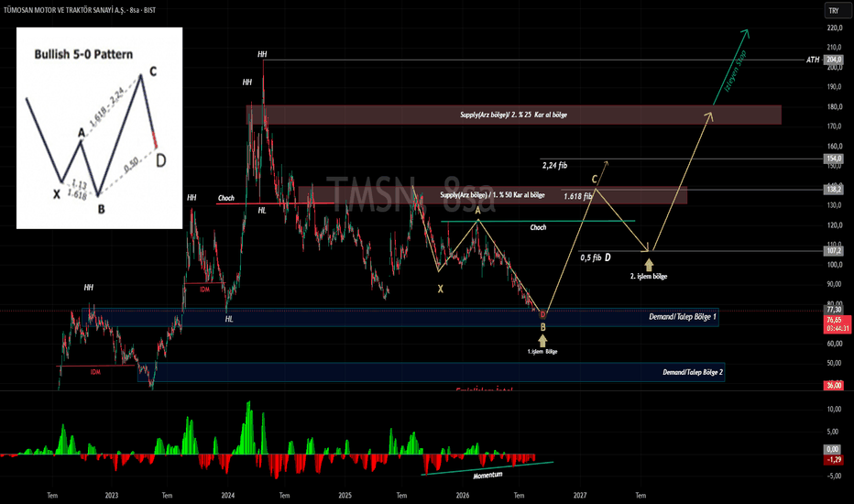Click the 107,2 price axis label
Viewport: 854px width, 504px height.
coord(834,251)
